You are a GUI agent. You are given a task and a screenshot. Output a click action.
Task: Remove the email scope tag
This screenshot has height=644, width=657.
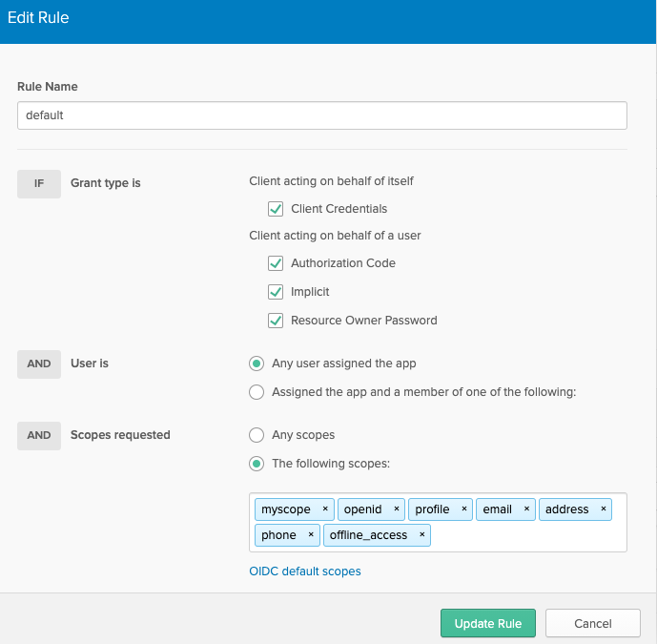coord(526,509)
